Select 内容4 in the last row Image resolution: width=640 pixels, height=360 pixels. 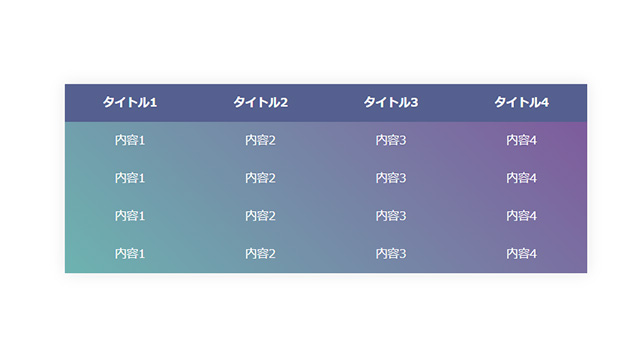[x=522, y=254]
